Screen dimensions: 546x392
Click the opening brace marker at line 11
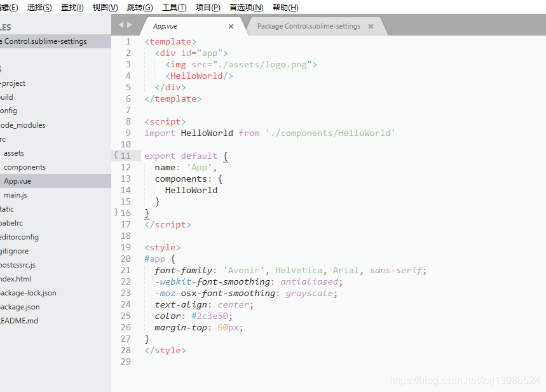click(x=116, y=155)
